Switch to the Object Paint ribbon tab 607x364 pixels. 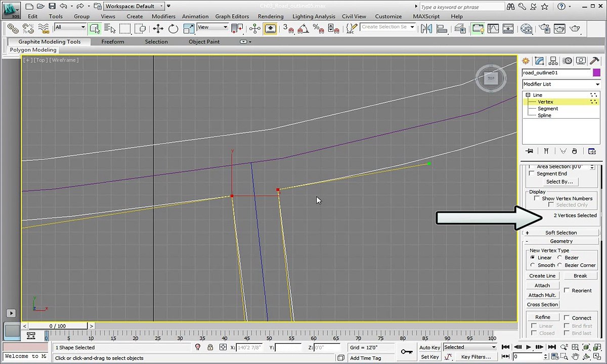pos(204,41)
